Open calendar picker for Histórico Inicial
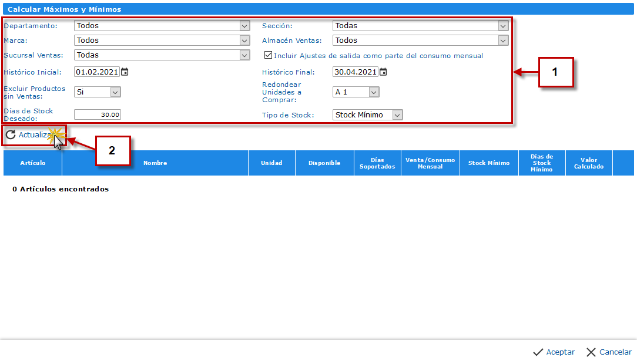The width and height of the screenshot is (637, 364). (125, 72)
